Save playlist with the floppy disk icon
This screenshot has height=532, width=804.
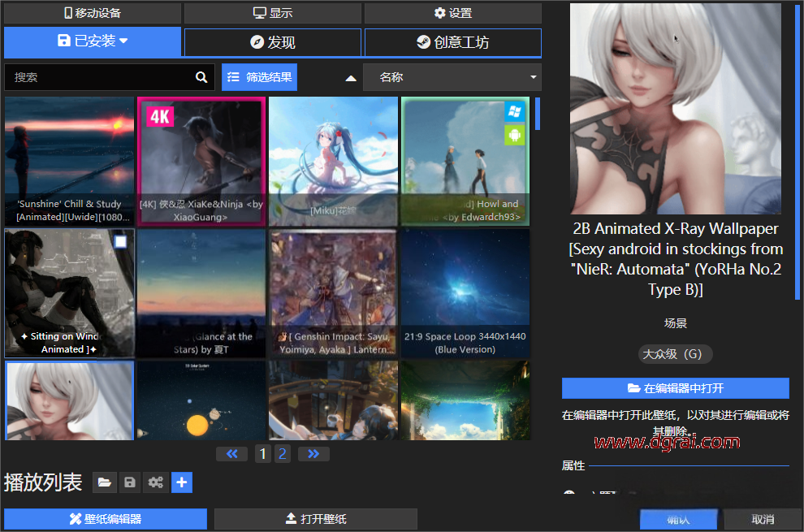(129, 482)
